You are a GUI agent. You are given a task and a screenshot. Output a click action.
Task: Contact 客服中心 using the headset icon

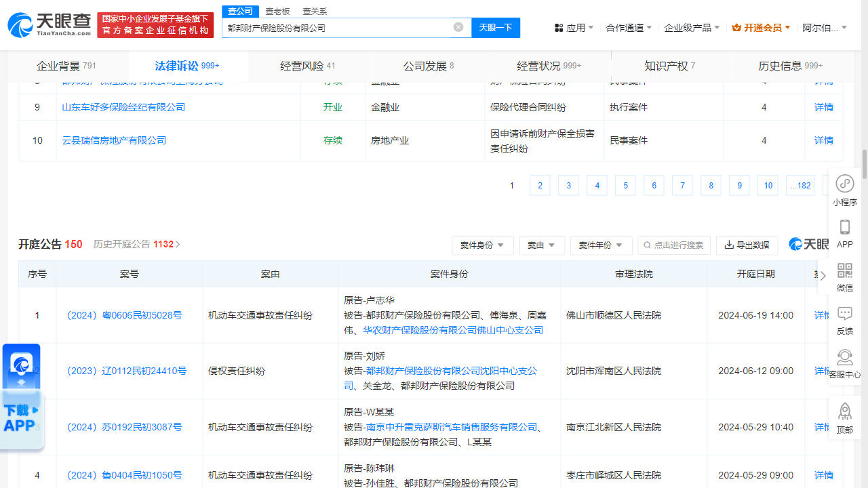point(844,361)
